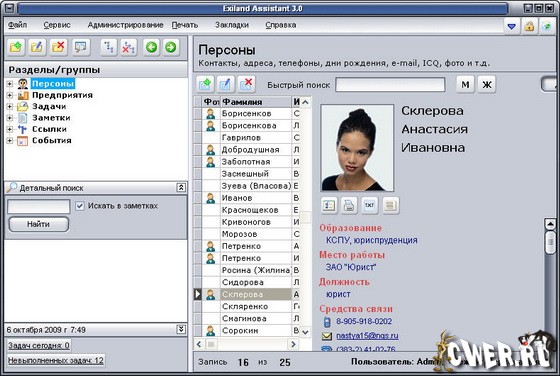
Task: Select the События section
Action: pyautogui.click(x=52, y=141)
